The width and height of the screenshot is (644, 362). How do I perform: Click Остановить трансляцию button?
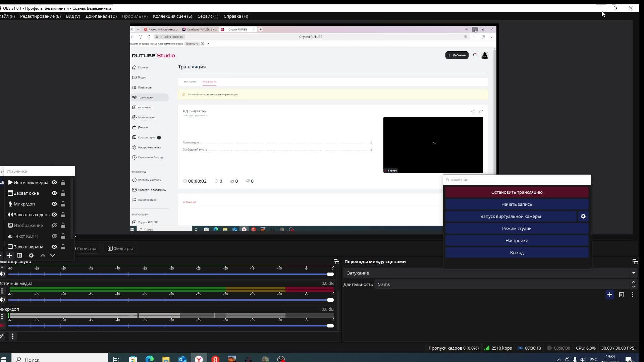point(517,192)
